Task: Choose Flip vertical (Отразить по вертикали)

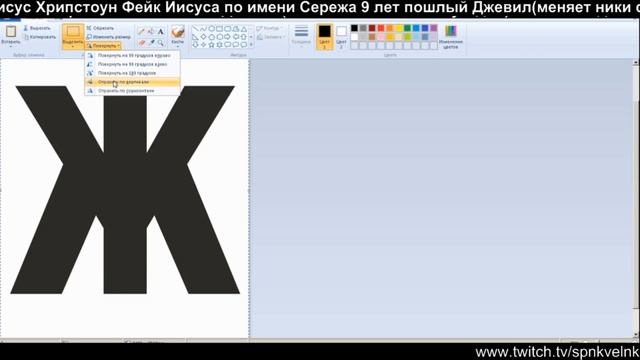Action: (132, 82)
